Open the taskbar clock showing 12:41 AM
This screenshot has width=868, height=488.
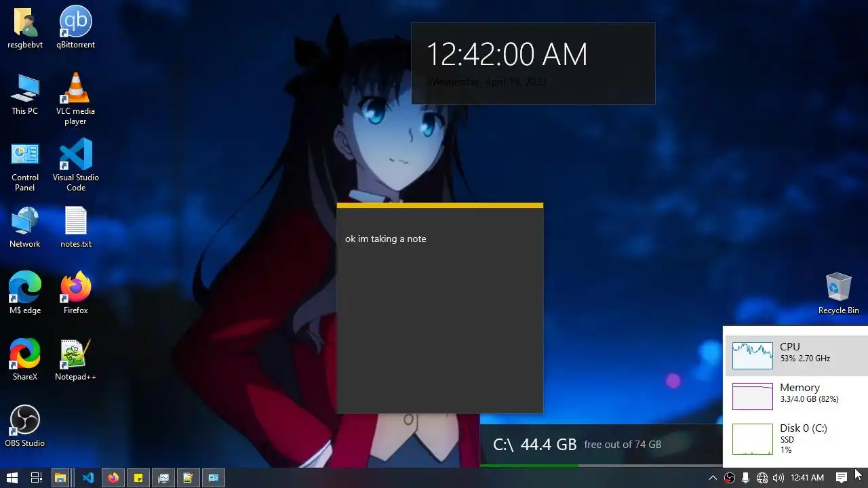pos(807,478)
